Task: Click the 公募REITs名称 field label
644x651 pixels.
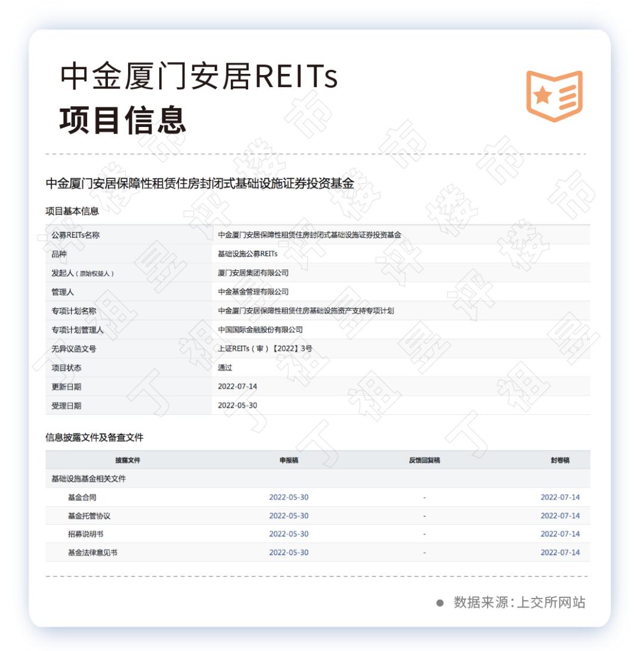Action: (76, 235)
